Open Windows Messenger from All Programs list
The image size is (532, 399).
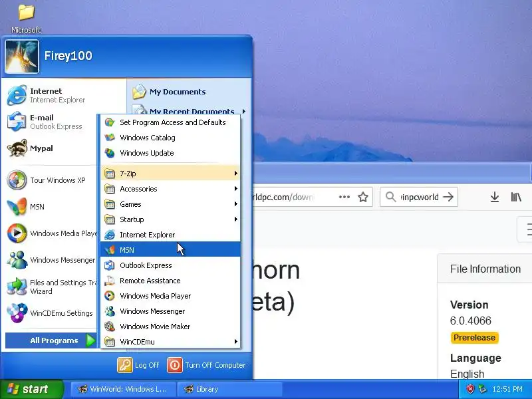coord(170,311)
